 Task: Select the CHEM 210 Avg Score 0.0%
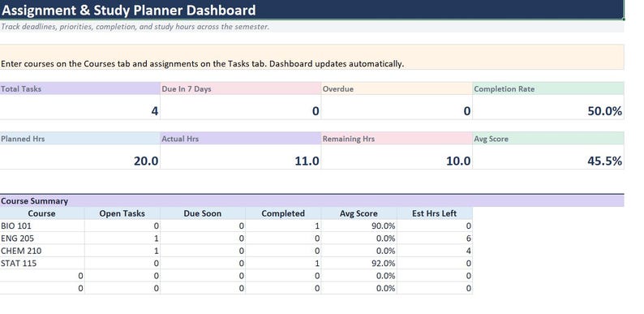(x=359, y=251)
